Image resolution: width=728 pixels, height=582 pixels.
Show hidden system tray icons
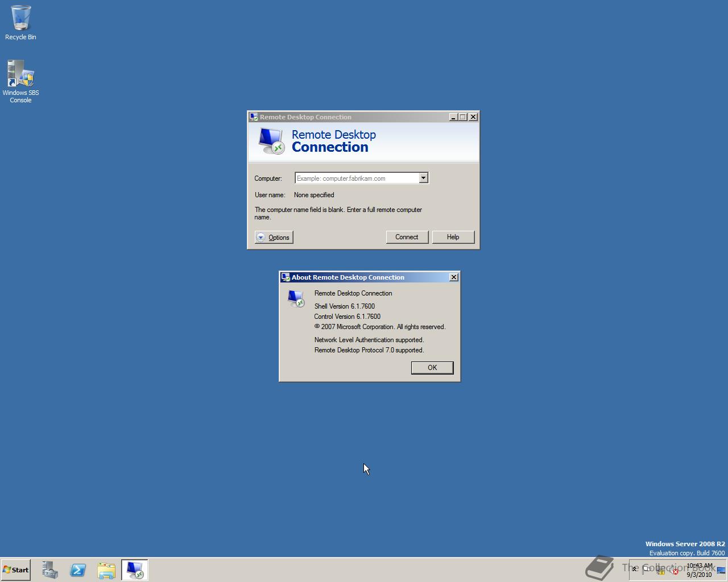click(x=634, y=569)
